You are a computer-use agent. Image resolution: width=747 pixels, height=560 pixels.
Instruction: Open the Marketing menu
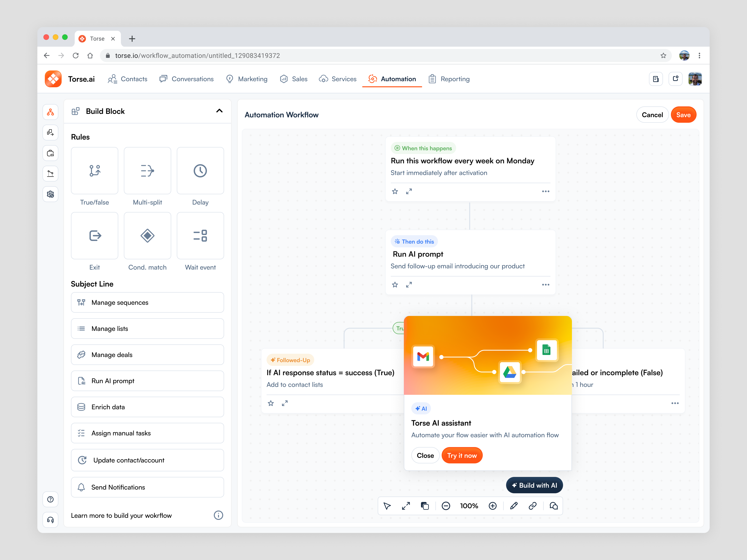click(x=247, y=79)
